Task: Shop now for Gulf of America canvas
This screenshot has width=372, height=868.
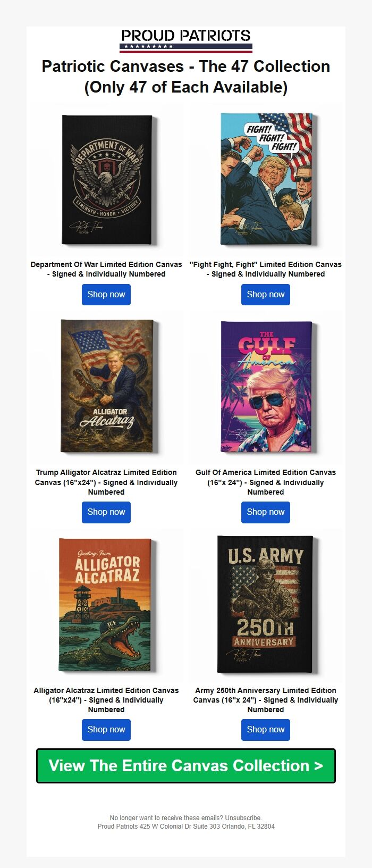Action: click(266, 512)
